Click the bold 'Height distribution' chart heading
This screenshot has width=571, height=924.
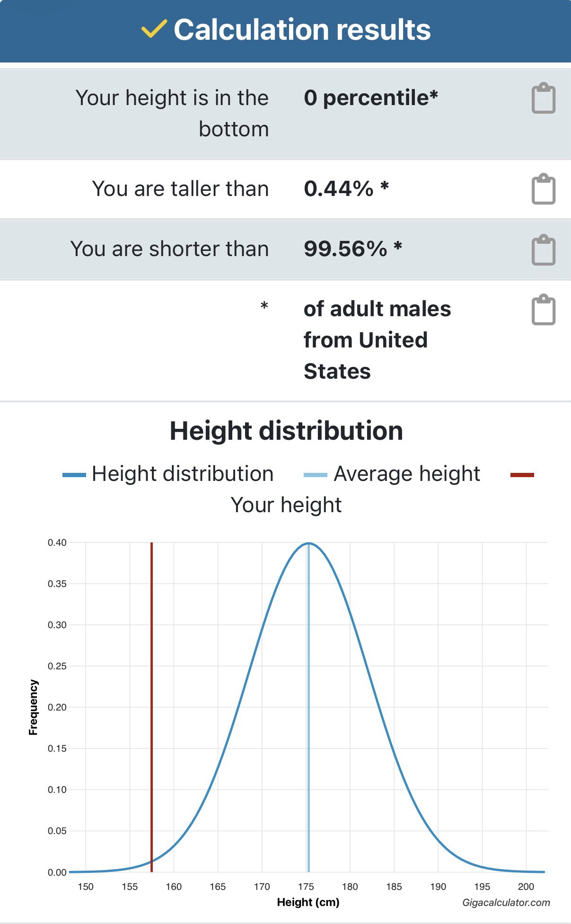pyautogui.click(x=286, y=431)
